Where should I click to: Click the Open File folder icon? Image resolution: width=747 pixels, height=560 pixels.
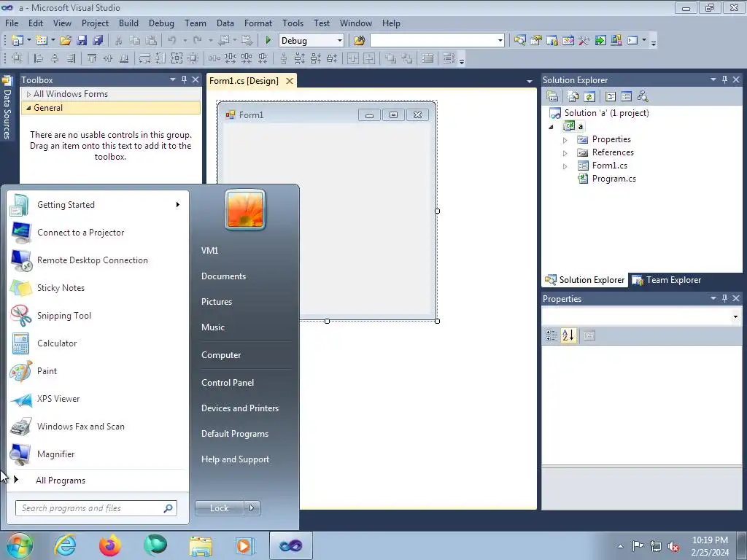point(65,41)
